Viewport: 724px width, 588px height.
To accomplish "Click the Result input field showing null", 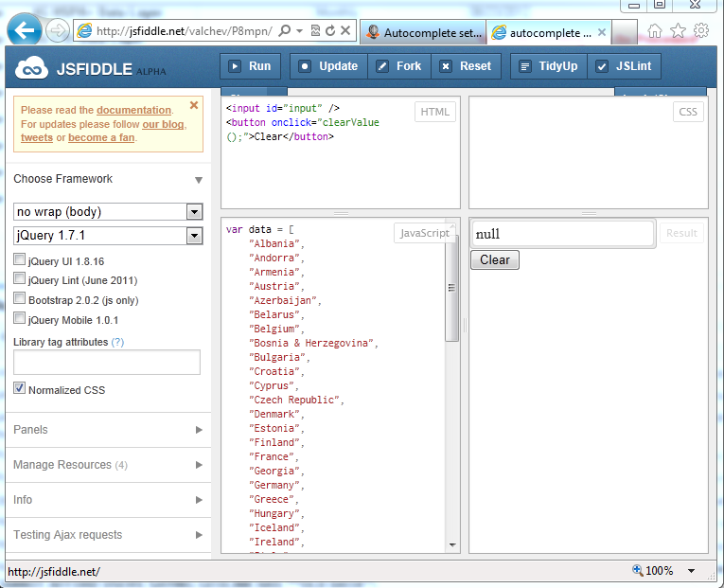I will tap(563, 234).
